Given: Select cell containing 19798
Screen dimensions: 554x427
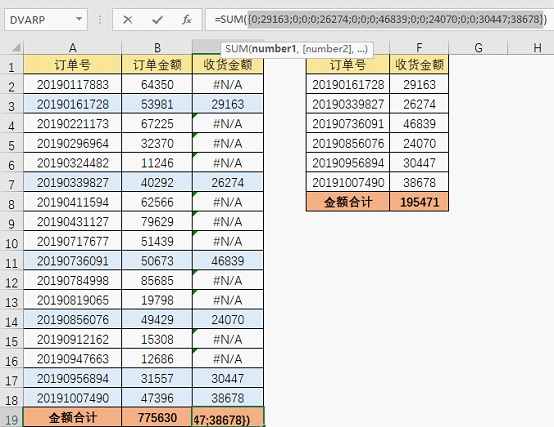Looking at the screenshot, I should [157, 300].
